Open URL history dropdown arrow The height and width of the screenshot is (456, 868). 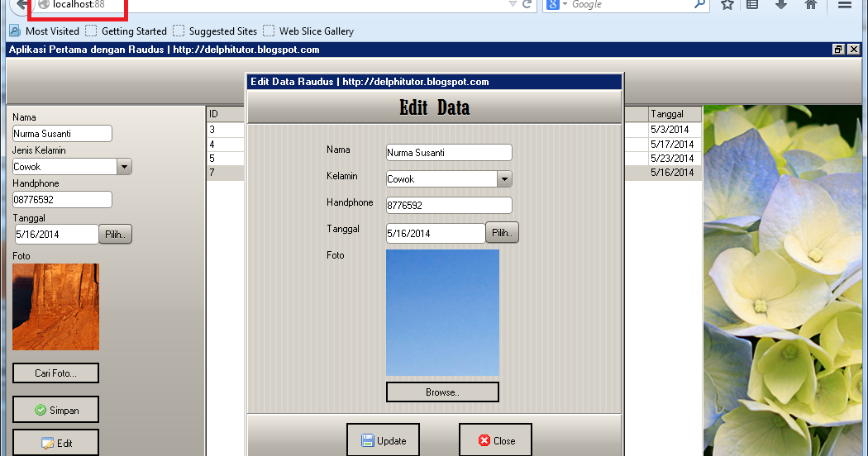[x=513, y=4]
